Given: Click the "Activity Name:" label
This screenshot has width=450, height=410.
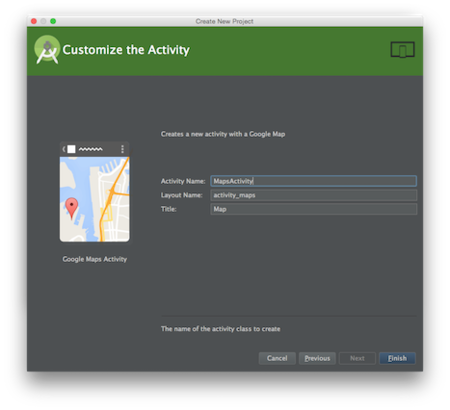Looking at the screenshot, I should [x=183, y=181].
